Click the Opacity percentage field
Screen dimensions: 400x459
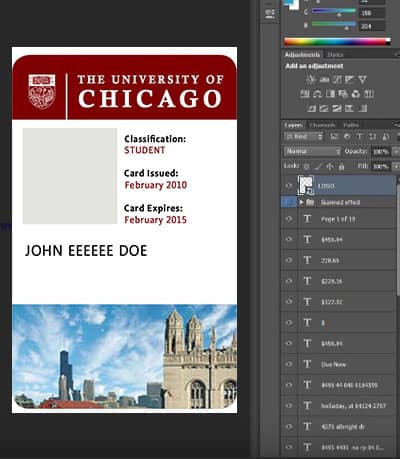[380, 152]
